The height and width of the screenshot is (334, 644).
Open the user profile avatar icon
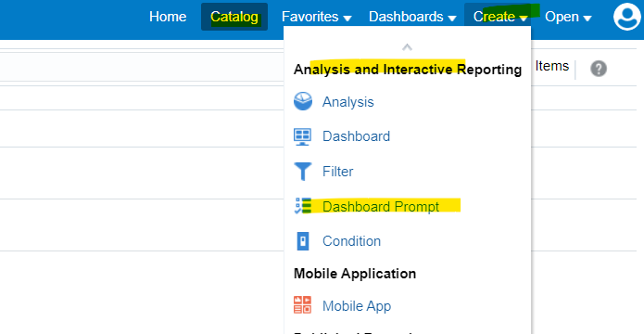628,17
